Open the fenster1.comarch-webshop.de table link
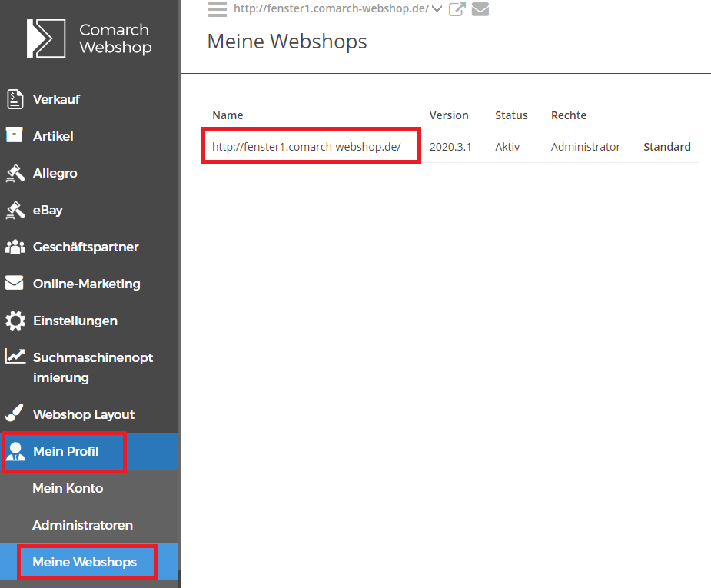Image resolution: width=711 pixels, height=588 pixels. [306, 147]
